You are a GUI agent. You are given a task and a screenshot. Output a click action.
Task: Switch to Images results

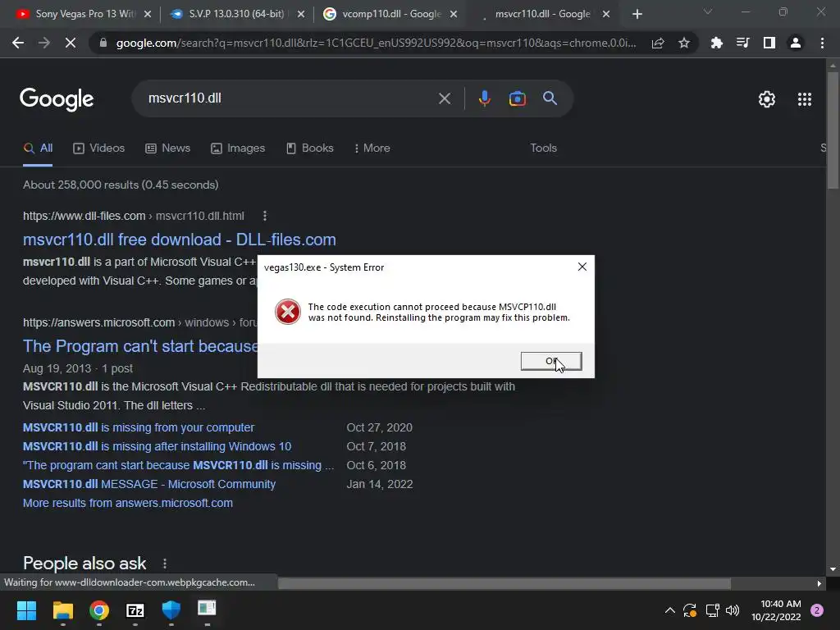(238, 148)
